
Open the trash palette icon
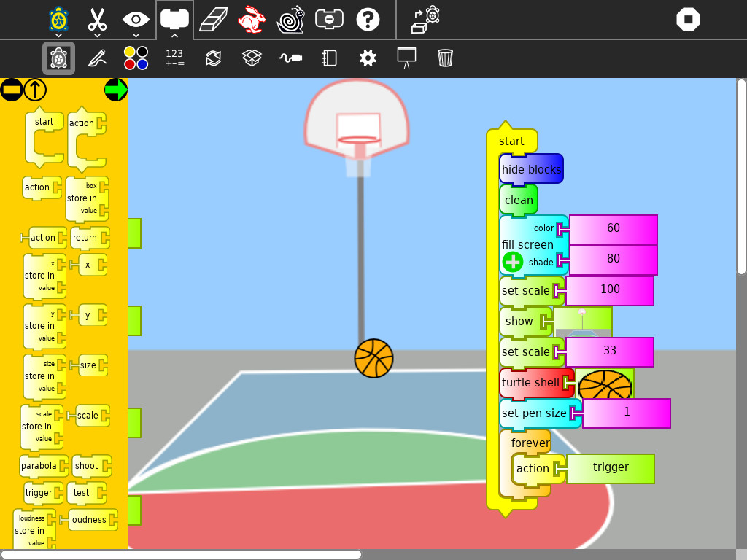click(445, 58)
